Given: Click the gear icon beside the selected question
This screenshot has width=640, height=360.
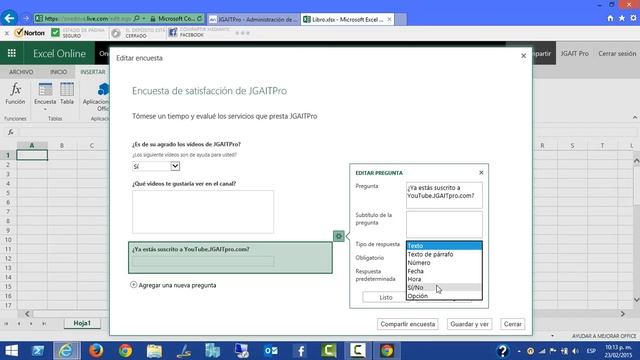Looking at the screenshot, I should tap(338, 236).
